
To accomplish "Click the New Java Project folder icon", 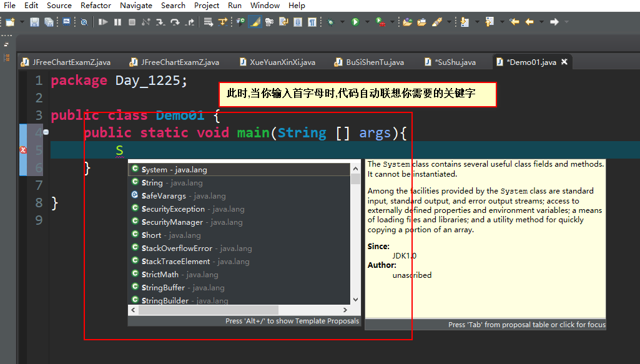I will point(407,22).
